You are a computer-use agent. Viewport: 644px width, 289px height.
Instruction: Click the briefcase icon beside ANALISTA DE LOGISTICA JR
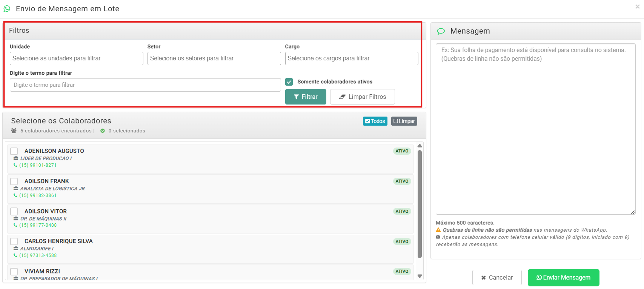coord(16,189)
